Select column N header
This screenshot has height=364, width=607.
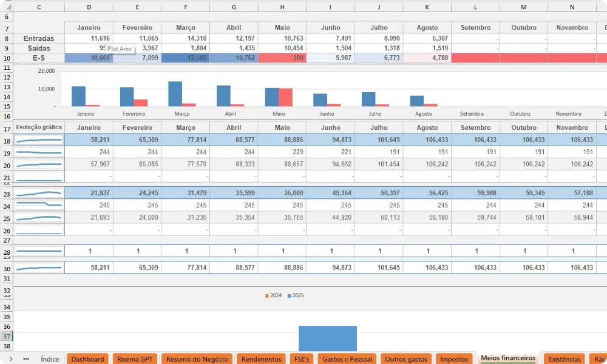click(x=572, y=7)
